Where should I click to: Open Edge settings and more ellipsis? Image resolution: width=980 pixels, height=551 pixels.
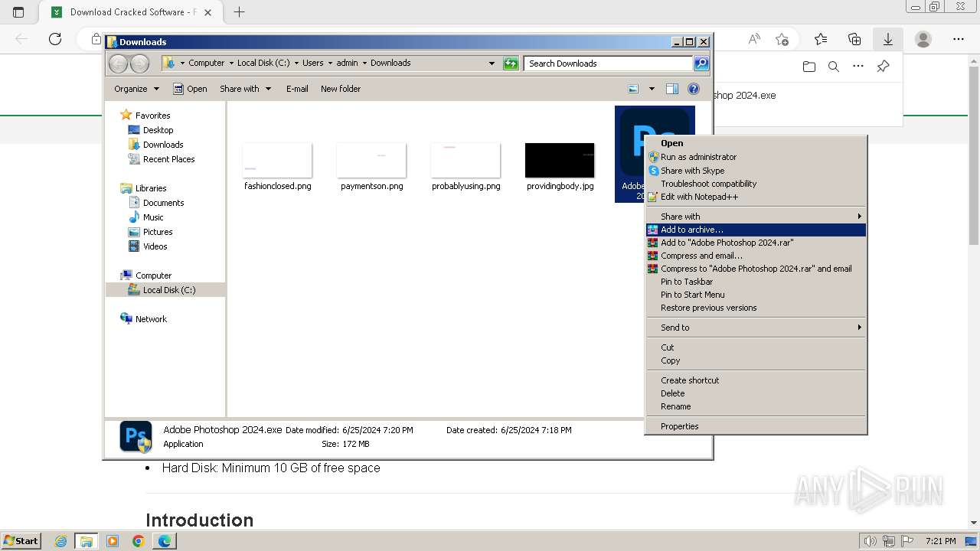(x=959, y=39)
